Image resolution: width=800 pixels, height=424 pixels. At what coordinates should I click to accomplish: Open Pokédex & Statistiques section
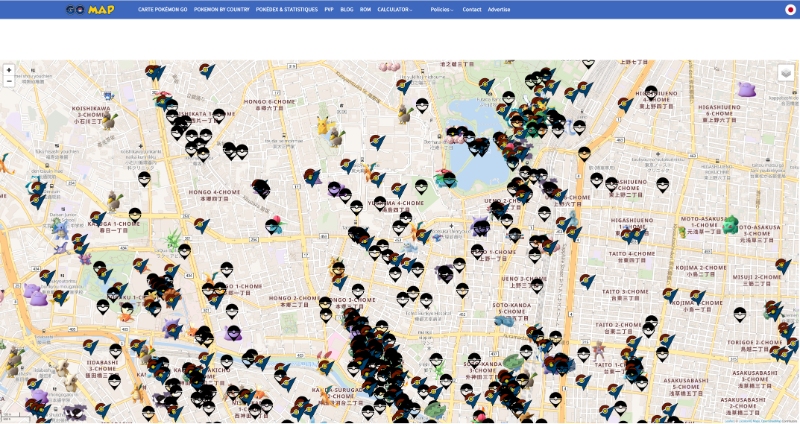[287, 9]
